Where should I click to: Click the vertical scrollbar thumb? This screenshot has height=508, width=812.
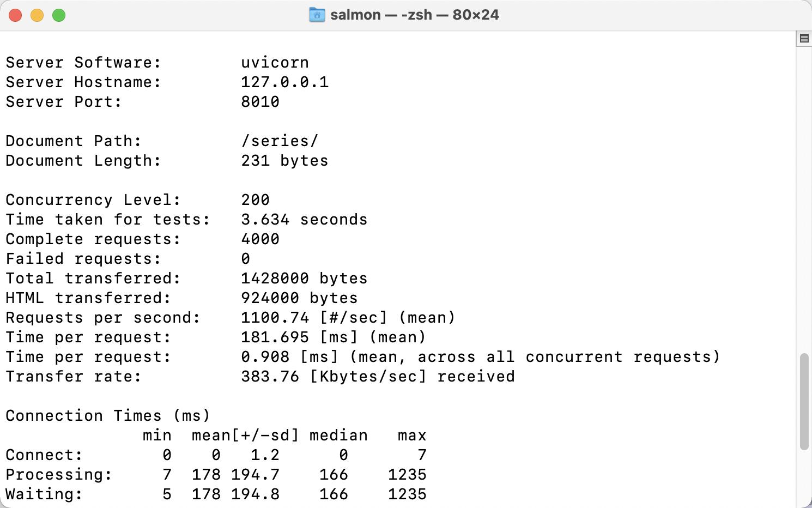[804, 401]
